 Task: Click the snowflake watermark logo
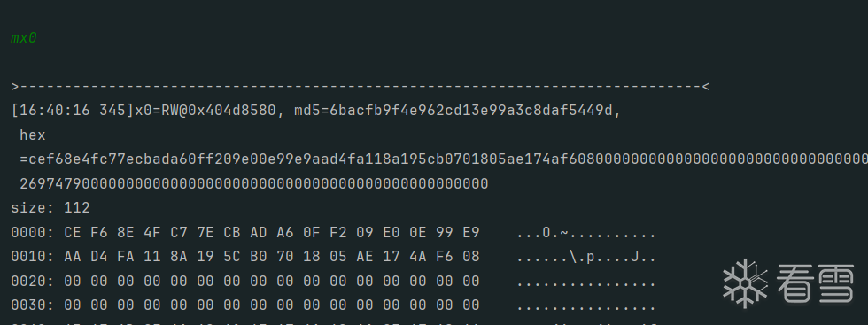(745, 282)
